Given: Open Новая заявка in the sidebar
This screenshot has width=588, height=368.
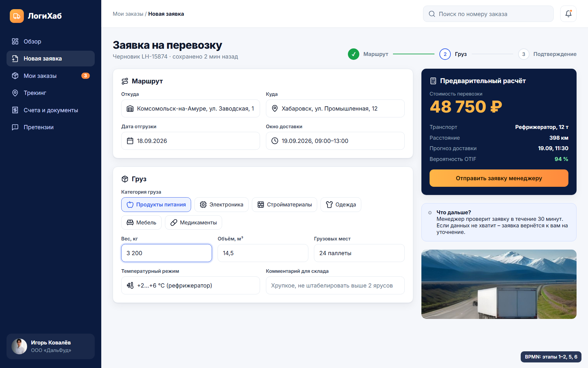Looking at the screenshot, I should [51, 59].
